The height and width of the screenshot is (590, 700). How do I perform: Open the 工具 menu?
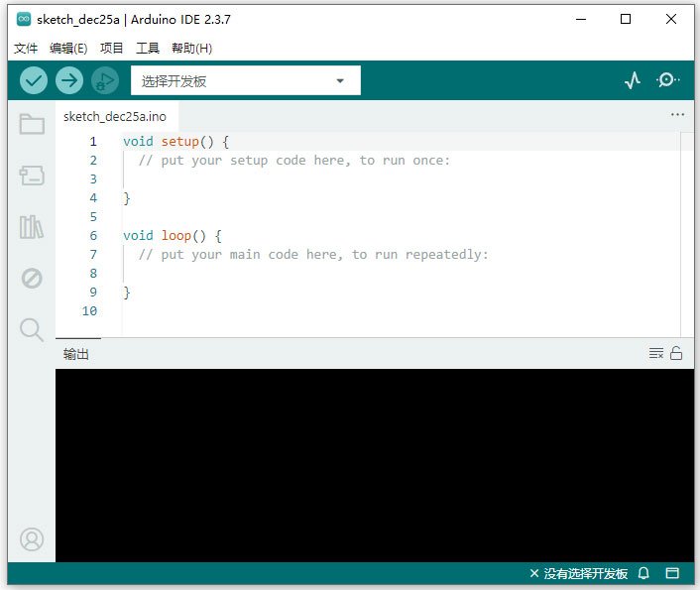148,48
